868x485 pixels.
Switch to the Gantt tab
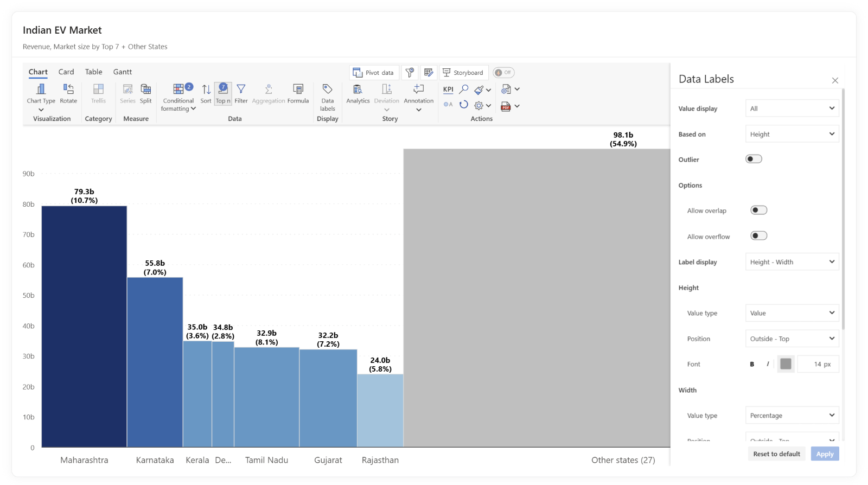click(x=122, y=72)
